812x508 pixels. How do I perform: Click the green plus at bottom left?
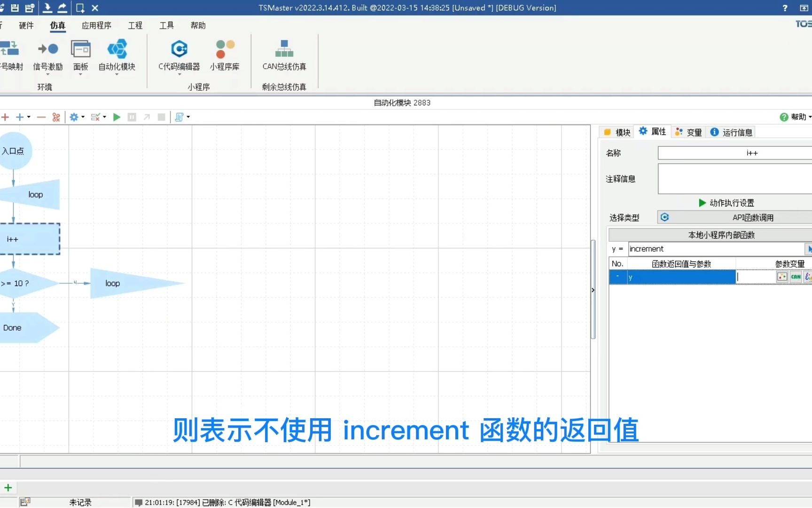(x=8, y=487)
